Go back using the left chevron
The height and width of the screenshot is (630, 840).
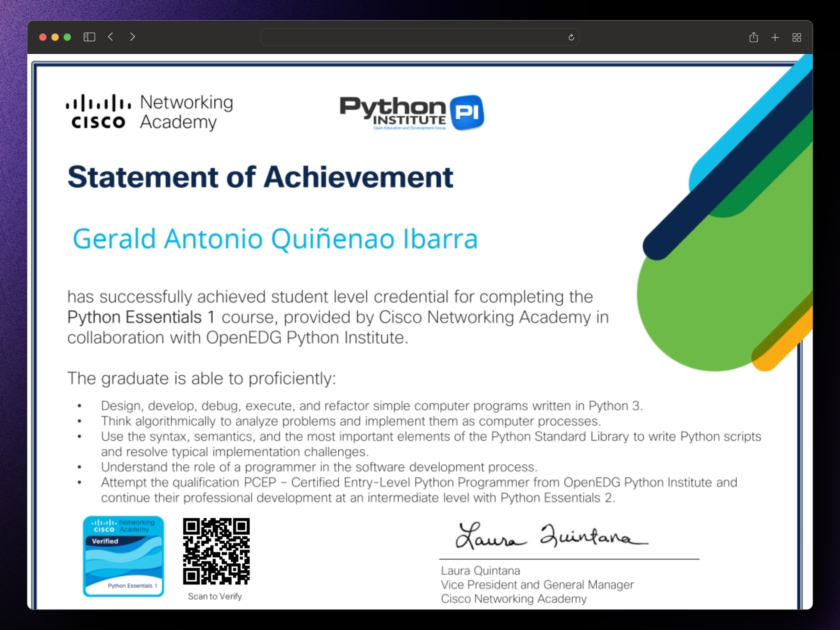[x=111, y=37]
